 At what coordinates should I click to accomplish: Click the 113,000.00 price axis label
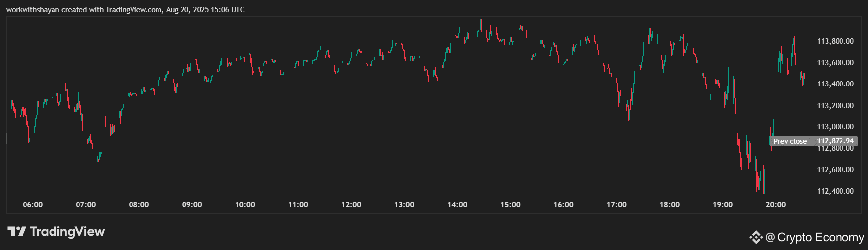pyautogui.click(x=835, y=127)
